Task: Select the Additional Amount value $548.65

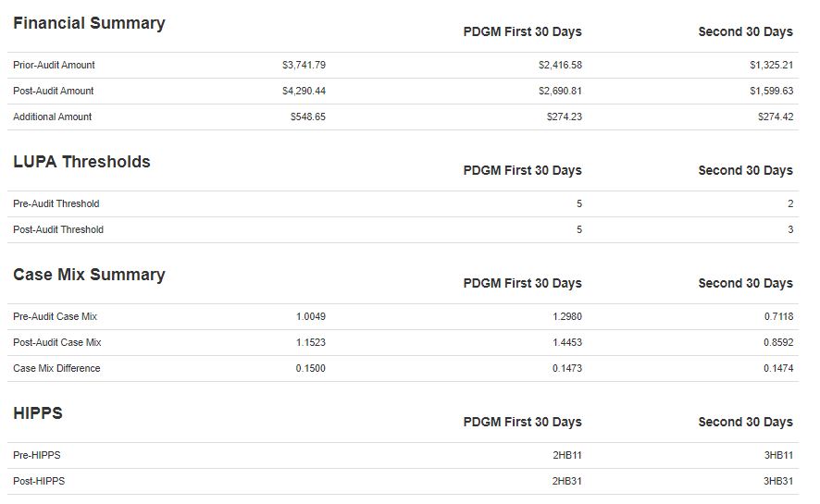Action: 307,117
